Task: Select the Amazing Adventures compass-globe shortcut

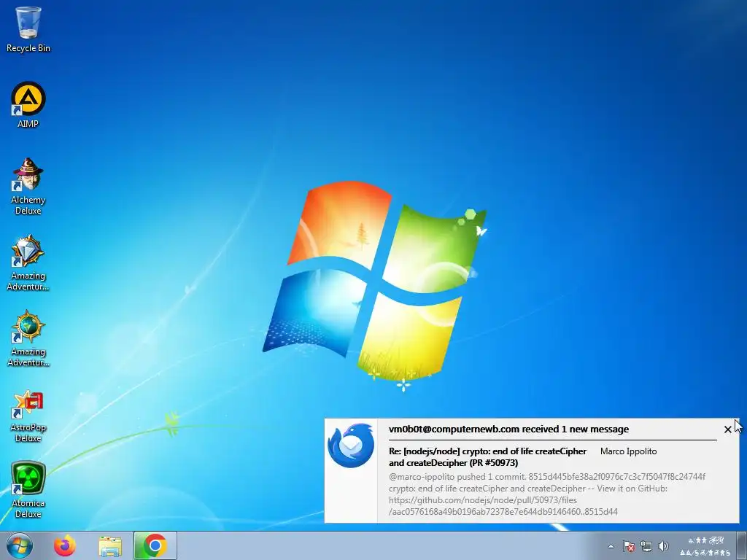Action: pos(28,338)
